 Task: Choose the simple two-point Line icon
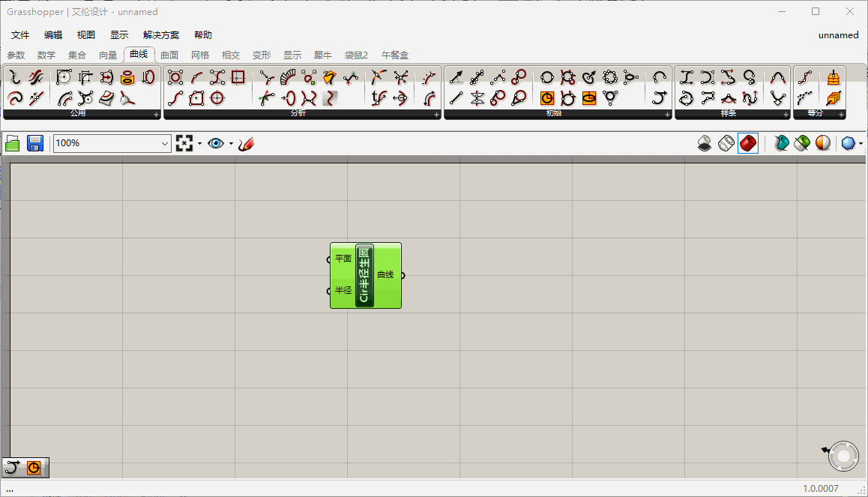456,98
